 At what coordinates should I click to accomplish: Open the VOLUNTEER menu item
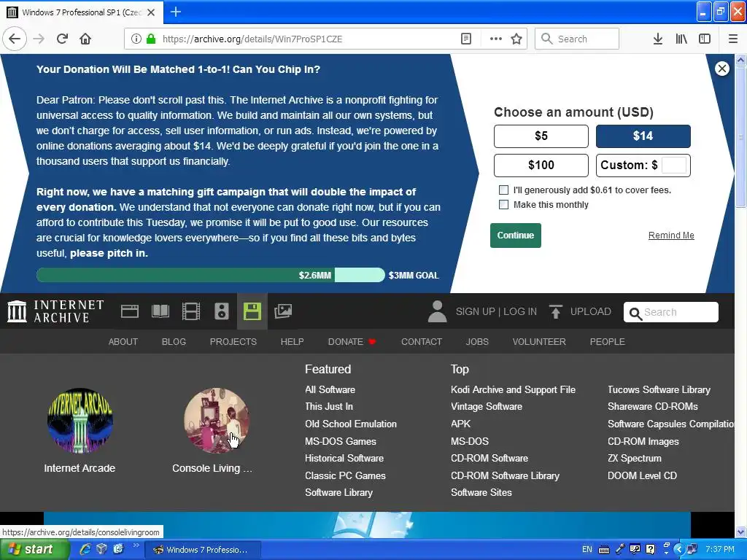(x=539, y=342)
